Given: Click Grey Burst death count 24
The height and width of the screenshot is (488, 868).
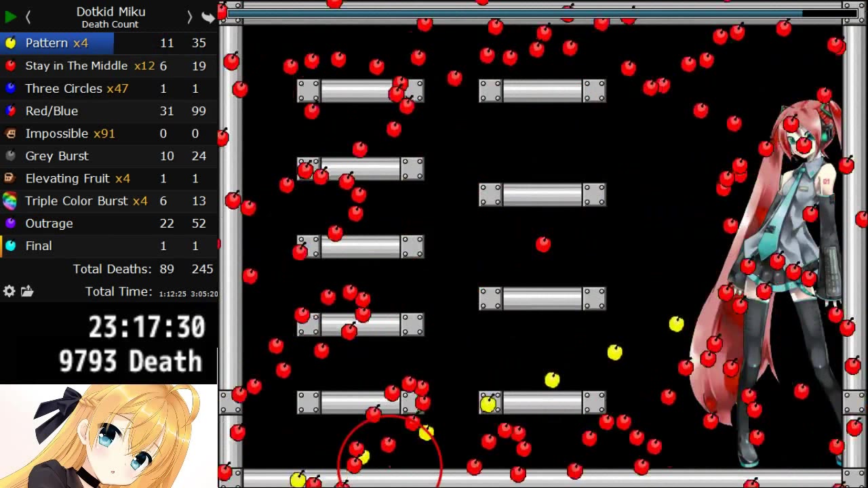Looking at the screenshot, I should pyautogui.click(x=199, y=156).
